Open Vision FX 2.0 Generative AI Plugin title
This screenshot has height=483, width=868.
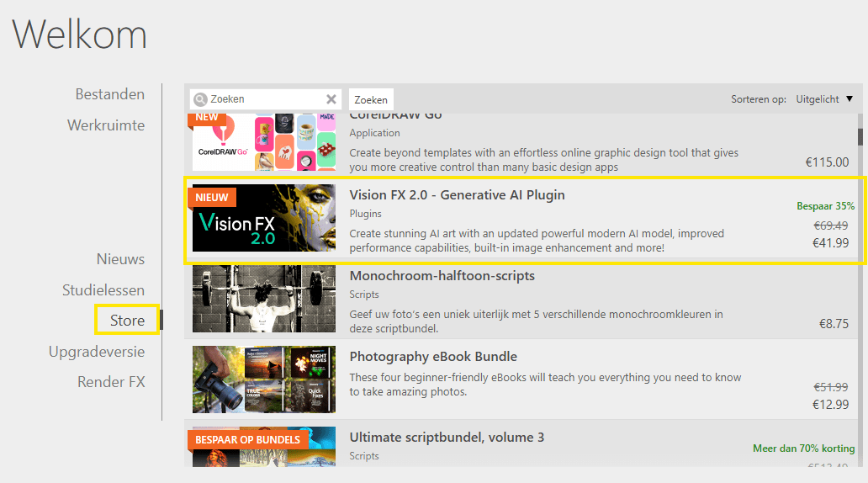click(x=457, y=195)
